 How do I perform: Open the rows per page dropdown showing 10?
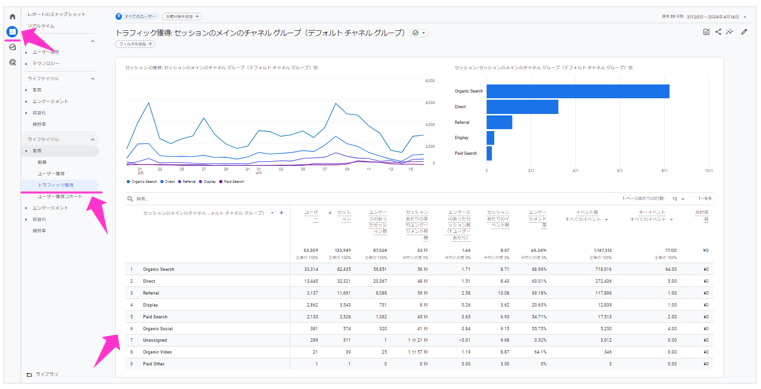[x=678, y=199]
